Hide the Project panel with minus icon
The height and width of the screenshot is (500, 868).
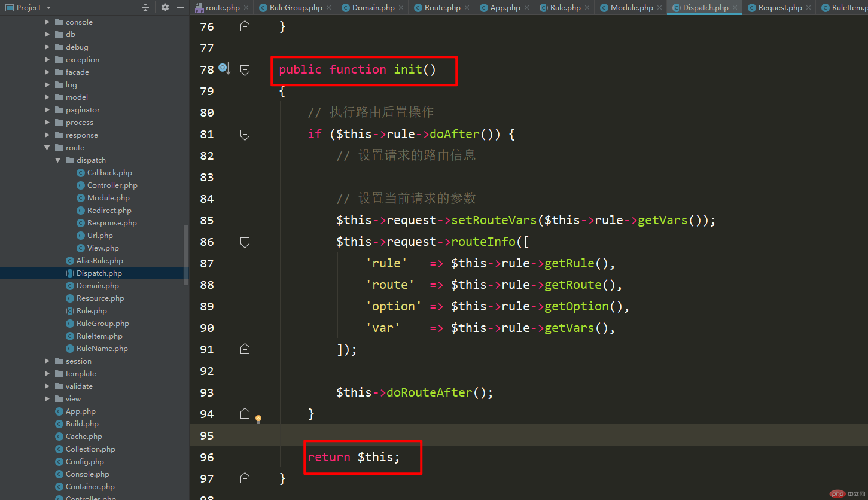[x=181, y=7]
